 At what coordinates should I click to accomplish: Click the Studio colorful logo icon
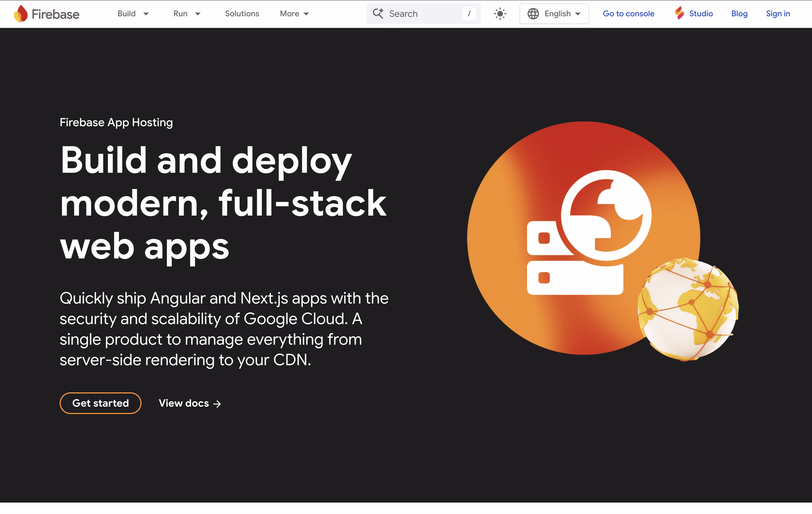tap(679, 13)
